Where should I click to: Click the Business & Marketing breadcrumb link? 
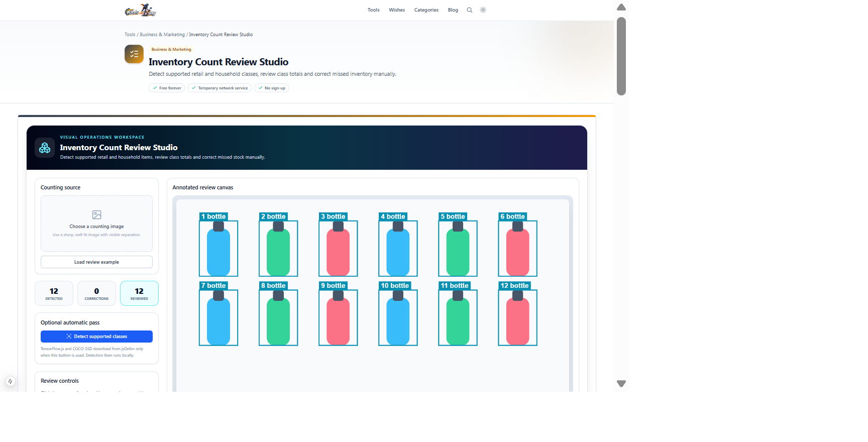click(x=162, y=35)
